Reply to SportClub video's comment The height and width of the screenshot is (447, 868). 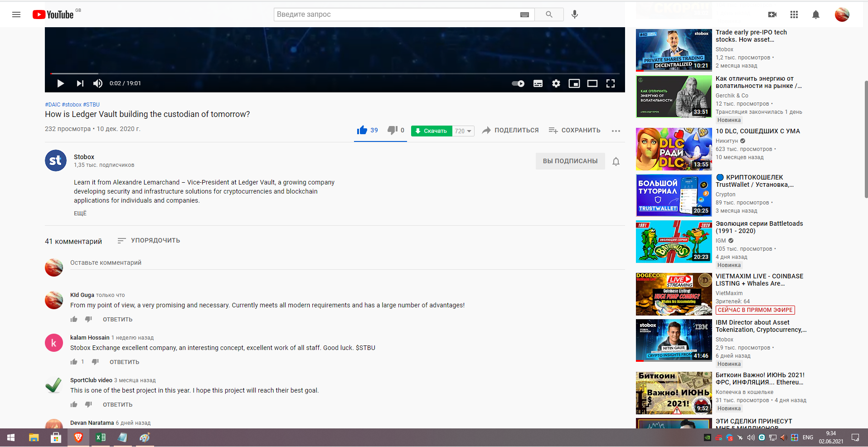point(118,405)
